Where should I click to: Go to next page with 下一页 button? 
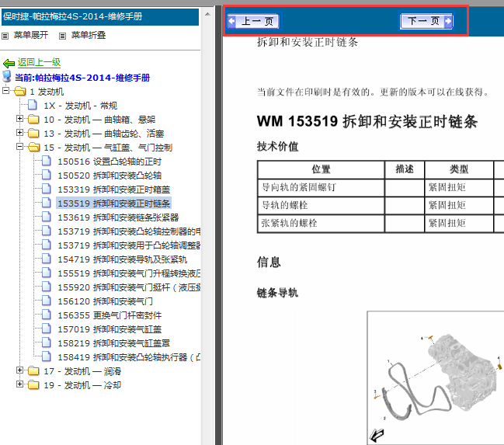point(426,21)
